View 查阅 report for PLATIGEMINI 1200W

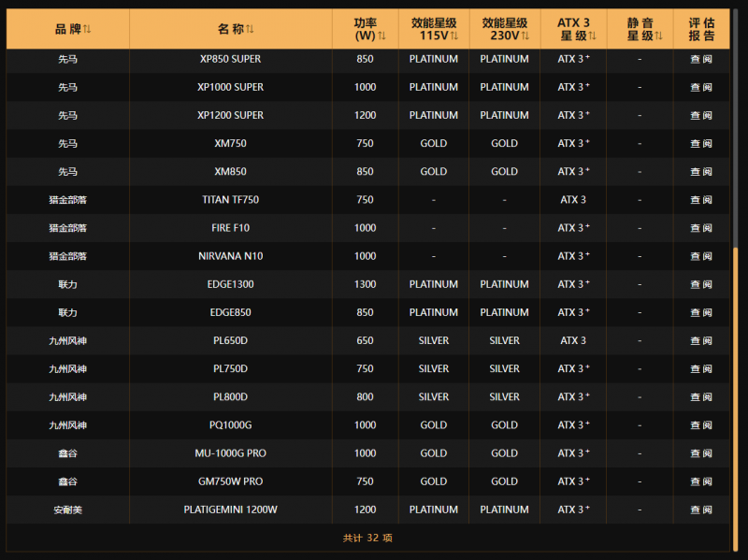point(701,510)
